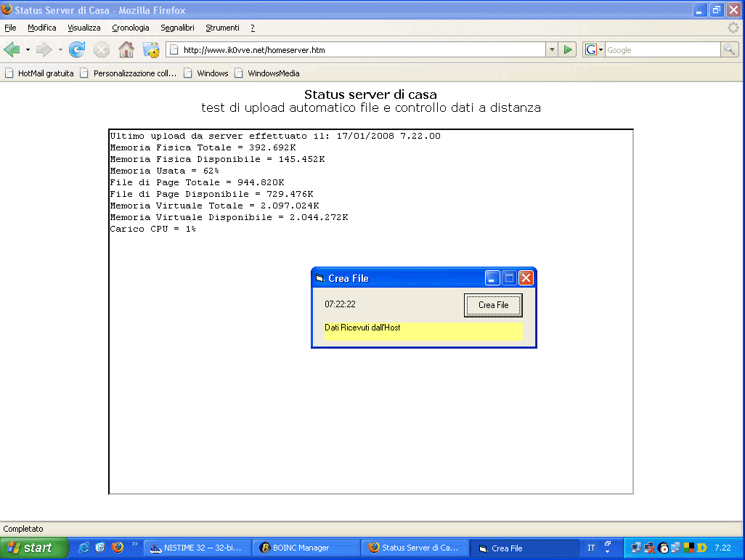
Task: Click the second quick launch browser icon
Action: click(100, 548)
